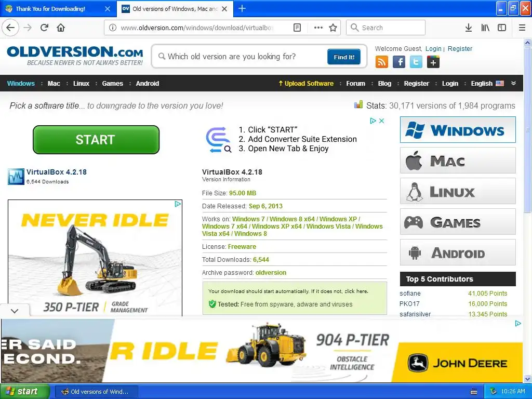Image resolution: width=532 pixels, height=399 pixels.
Task: Click the Facebook icon in header
Action: tap(399, 62)
